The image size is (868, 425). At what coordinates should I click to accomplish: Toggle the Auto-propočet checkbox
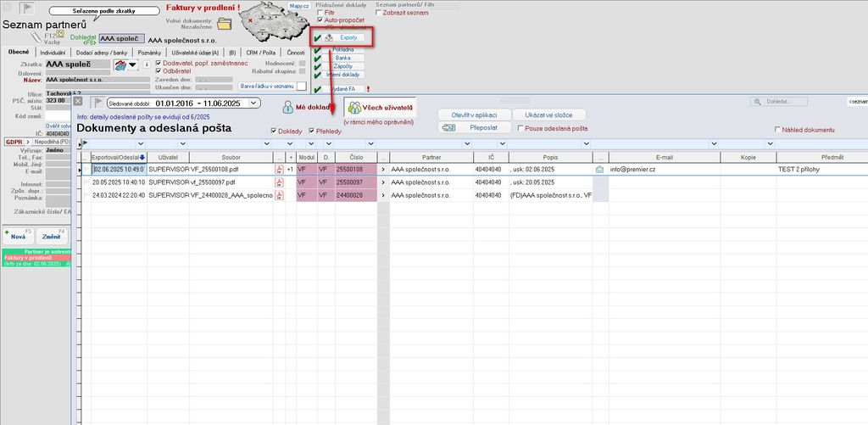[320, 20]
